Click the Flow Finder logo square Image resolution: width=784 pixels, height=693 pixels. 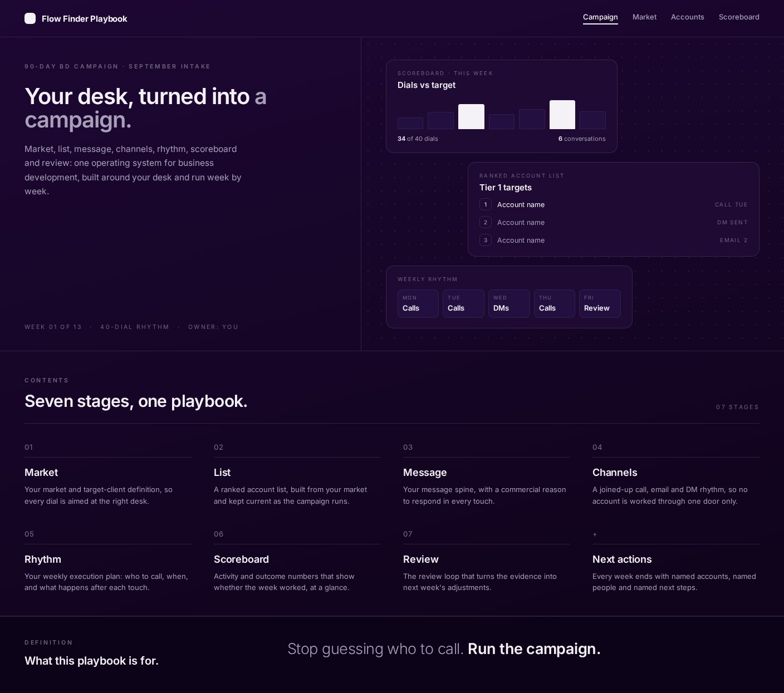30,18
